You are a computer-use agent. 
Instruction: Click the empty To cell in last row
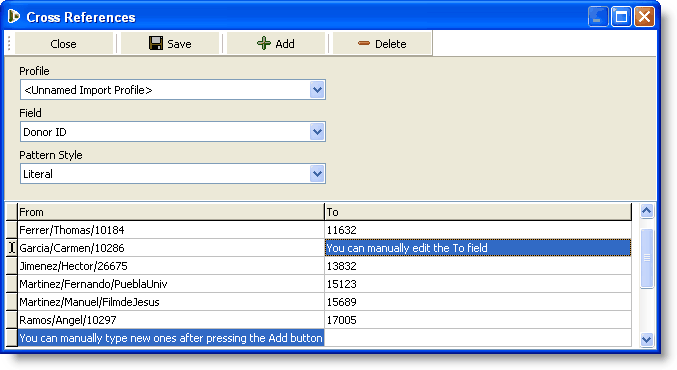click(478, 338)
